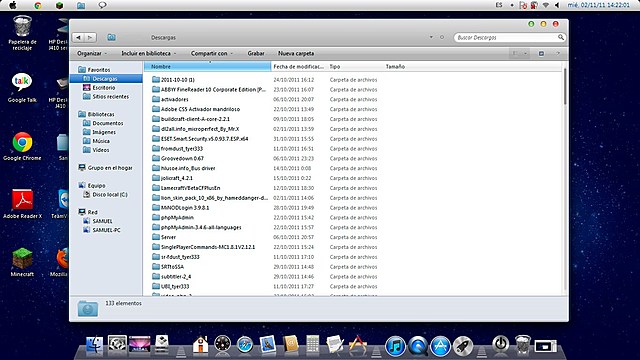Open the Compartir con dropdown
Screen dimensions: 640x360
(211, 53)
